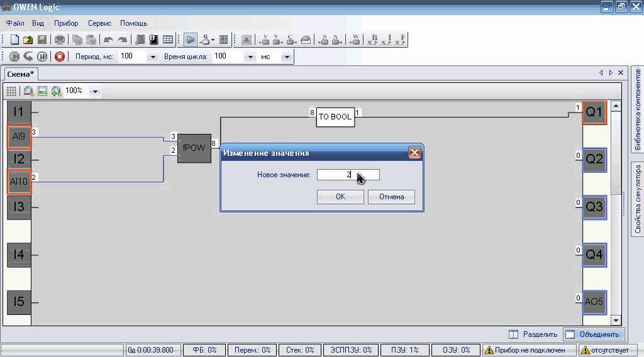
Task: Stop the simulation with red button
Action: click(x=60, y=56)
